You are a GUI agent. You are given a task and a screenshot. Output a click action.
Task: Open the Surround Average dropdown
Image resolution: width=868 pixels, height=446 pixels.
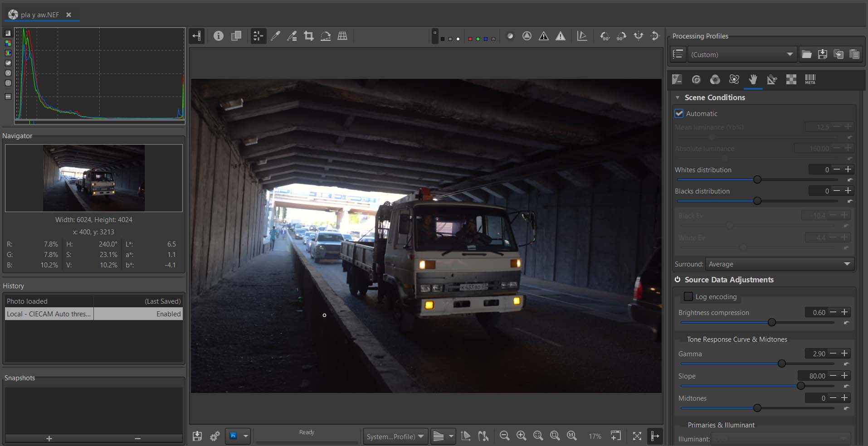pyautogui.click(x=779, y=264)
